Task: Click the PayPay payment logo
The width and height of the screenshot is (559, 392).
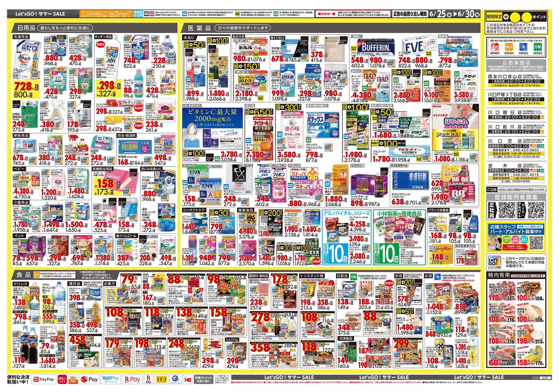Action: click(44, 379)
